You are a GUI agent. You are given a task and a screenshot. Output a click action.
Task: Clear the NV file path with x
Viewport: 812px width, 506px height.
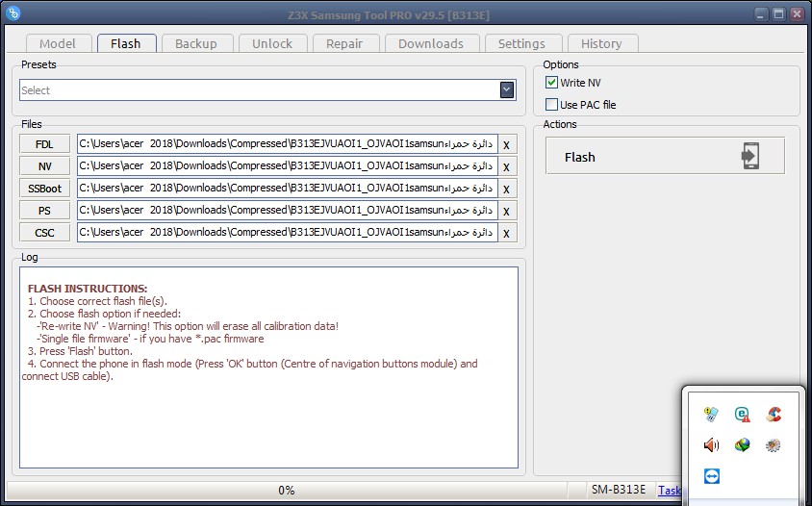(506, 166)
